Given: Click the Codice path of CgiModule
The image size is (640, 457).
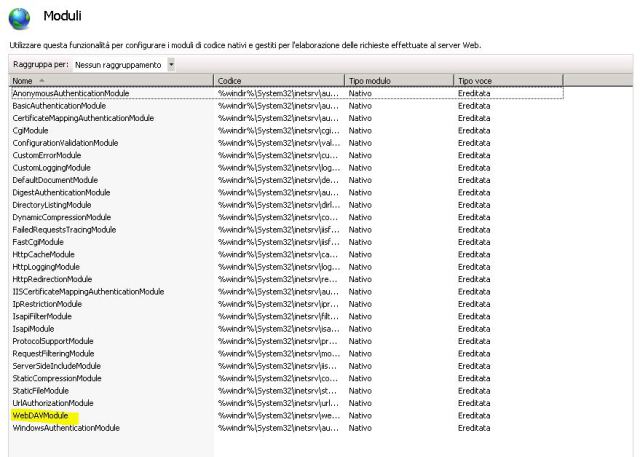Looking at the screenshot, I should click(x=279, y=131).
